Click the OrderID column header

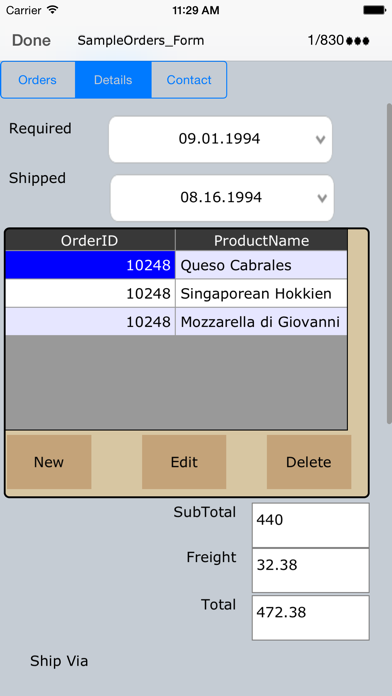(90, 240)
